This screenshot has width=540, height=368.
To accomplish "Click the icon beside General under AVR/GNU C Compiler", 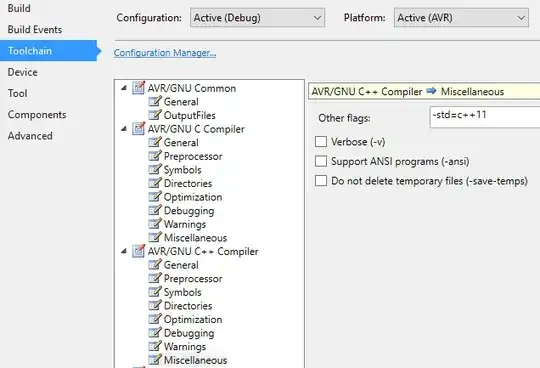I will (x=155, y=142).
